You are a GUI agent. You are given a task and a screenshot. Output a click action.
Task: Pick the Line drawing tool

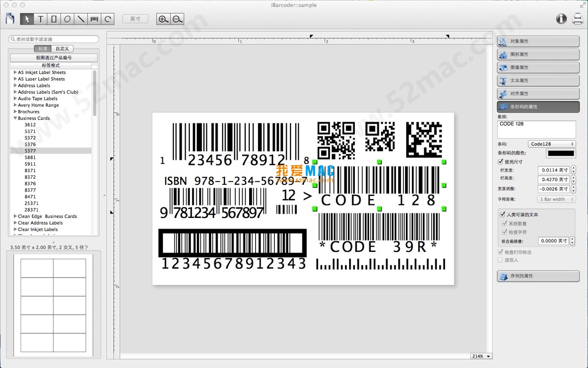(x=81, y=19)
